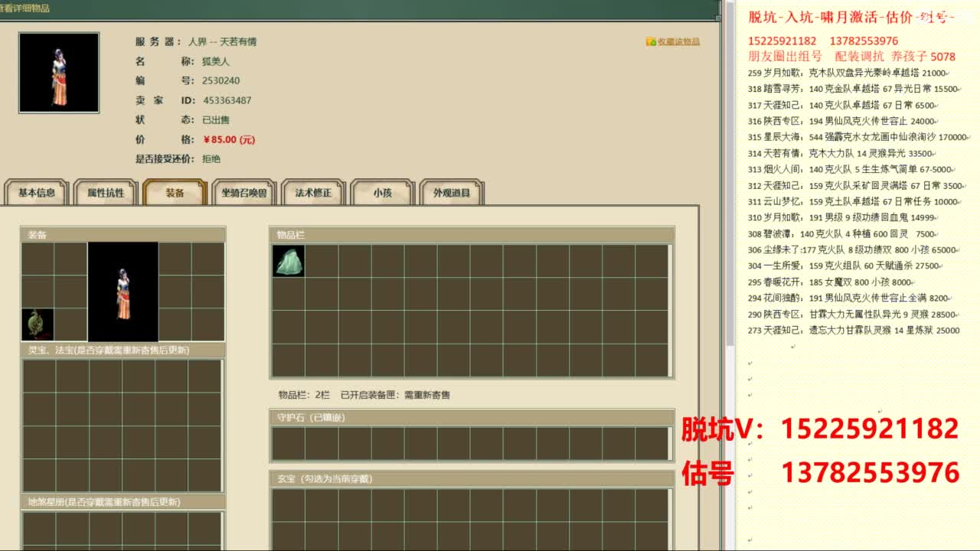The image size is (980, 551).
Task: Click the row 314 天若有情 33500
Action: tap(841, 154)
